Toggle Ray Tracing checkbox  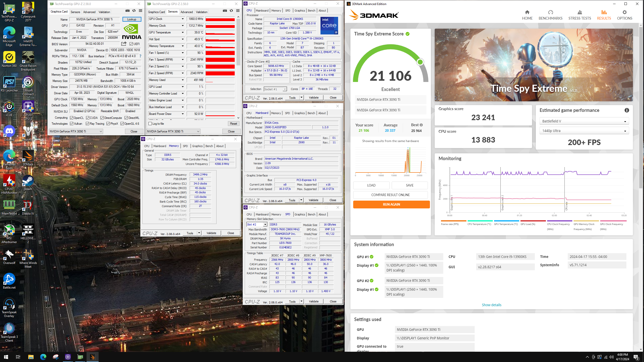(x=87, y=123)
